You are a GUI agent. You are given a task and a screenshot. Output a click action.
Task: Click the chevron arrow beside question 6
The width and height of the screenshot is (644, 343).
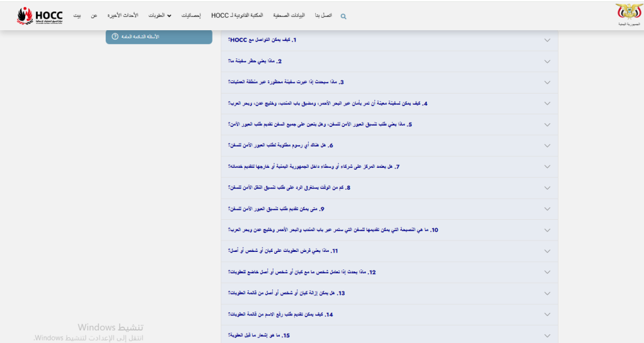tap(547, 146)
